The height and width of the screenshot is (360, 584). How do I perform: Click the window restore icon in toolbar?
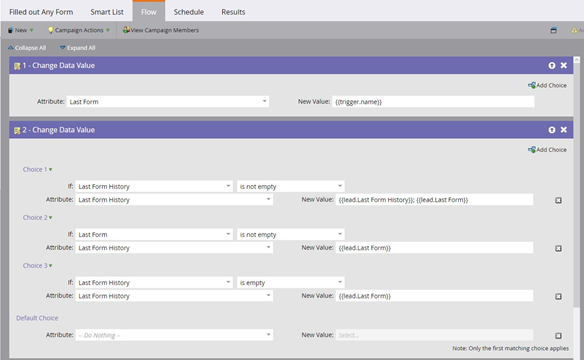(553, 30)
